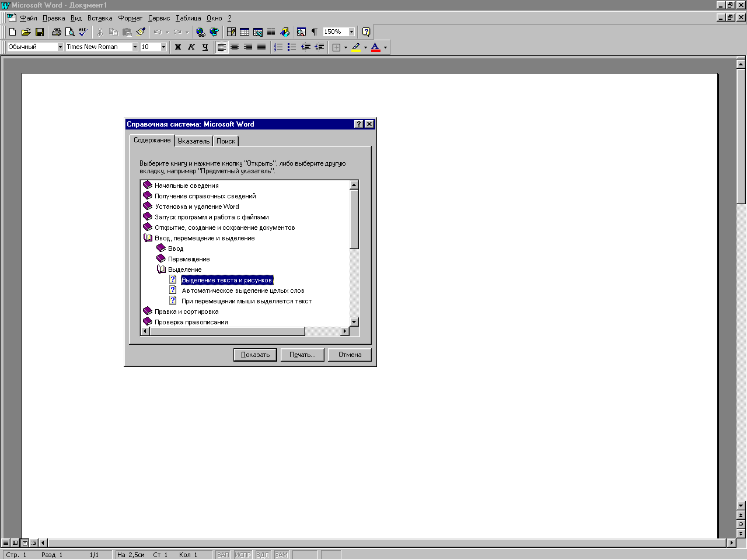The height and width of the screenshot is (560, 747).
Task: Create a new blank document
Action: pyautogui.click(x=12, y=32)
